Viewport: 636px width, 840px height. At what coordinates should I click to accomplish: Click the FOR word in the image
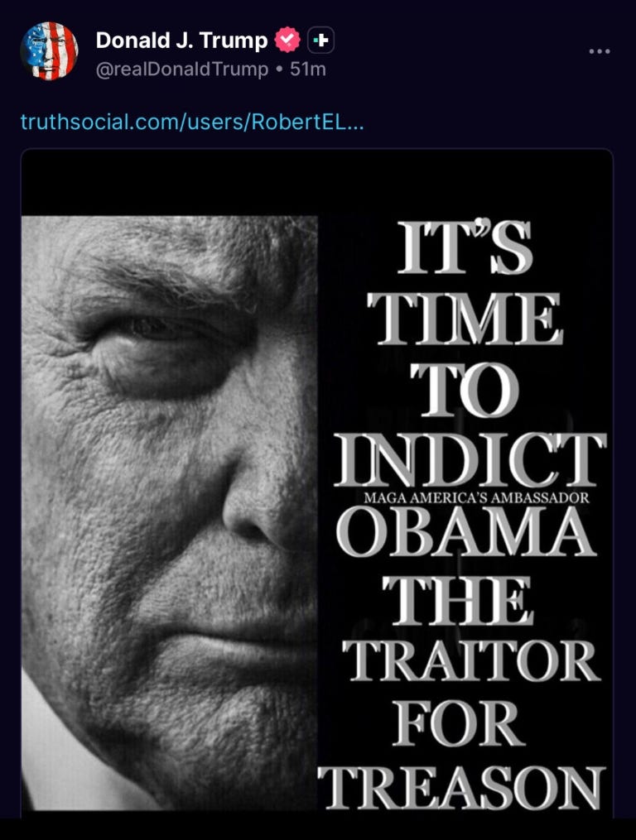[459, 724]
